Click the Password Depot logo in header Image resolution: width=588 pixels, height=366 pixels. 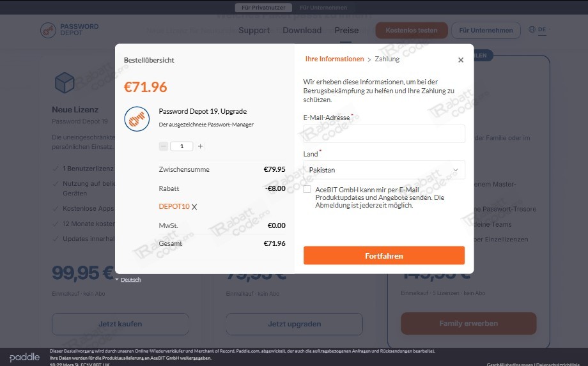point(70,30)
